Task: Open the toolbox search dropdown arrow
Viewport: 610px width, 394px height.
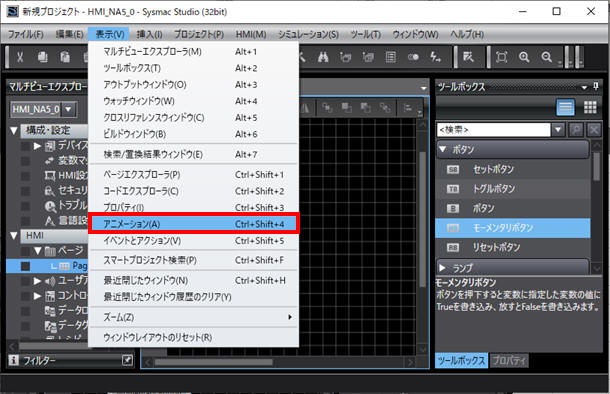Action: (558, 130)
